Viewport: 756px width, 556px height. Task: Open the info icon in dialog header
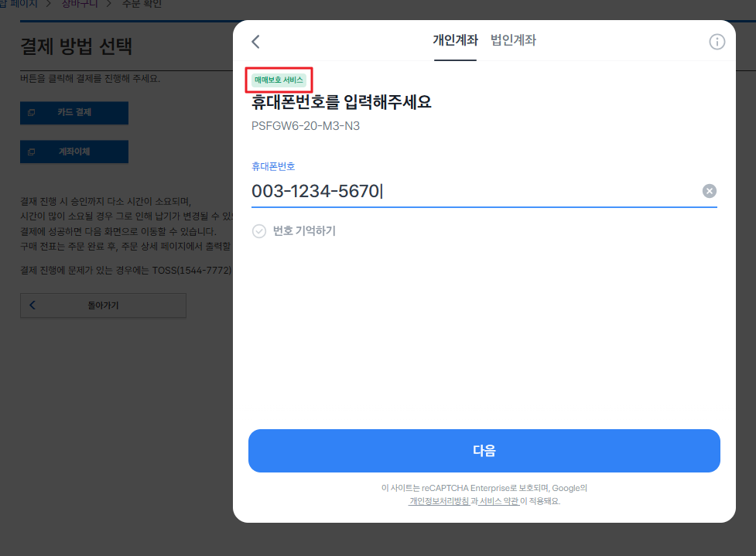717,42
